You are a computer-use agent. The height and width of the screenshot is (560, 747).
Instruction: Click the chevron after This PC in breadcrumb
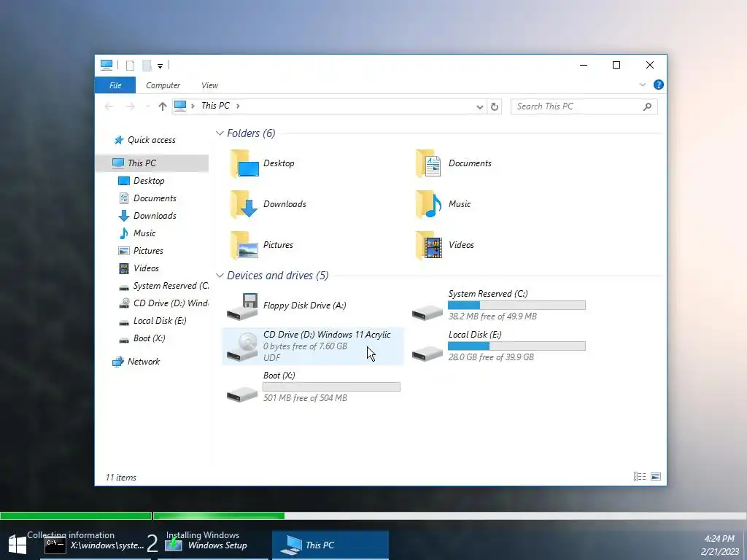[238, 106]
